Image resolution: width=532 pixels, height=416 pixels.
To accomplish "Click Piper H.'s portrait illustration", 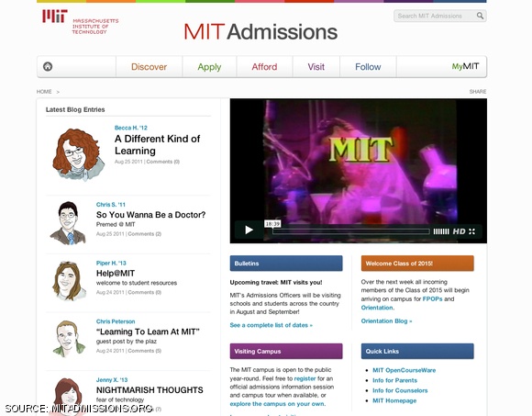I will (x=69, y=280).
